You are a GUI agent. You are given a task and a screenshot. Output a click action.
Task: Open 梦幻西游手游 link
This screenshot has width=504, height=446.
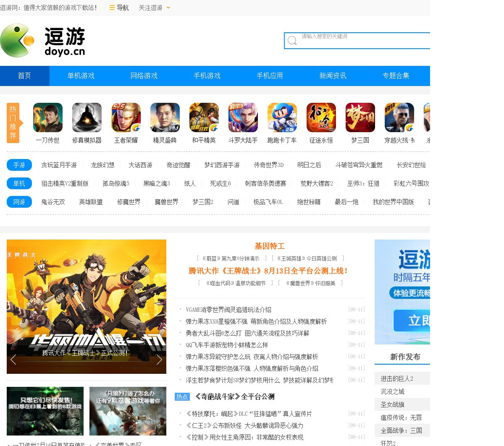(x=222, y=165)
